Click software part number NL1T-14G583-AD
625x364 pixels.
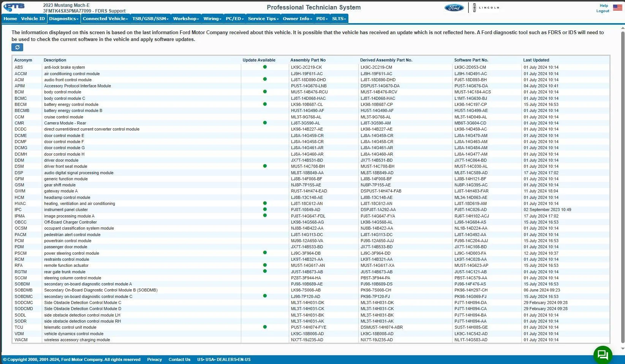click(x=471, y=340)
